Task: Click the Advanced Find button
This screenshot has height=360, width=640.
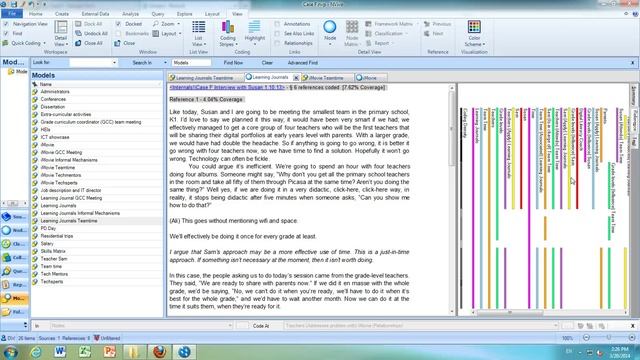Action: pos(302,63)
